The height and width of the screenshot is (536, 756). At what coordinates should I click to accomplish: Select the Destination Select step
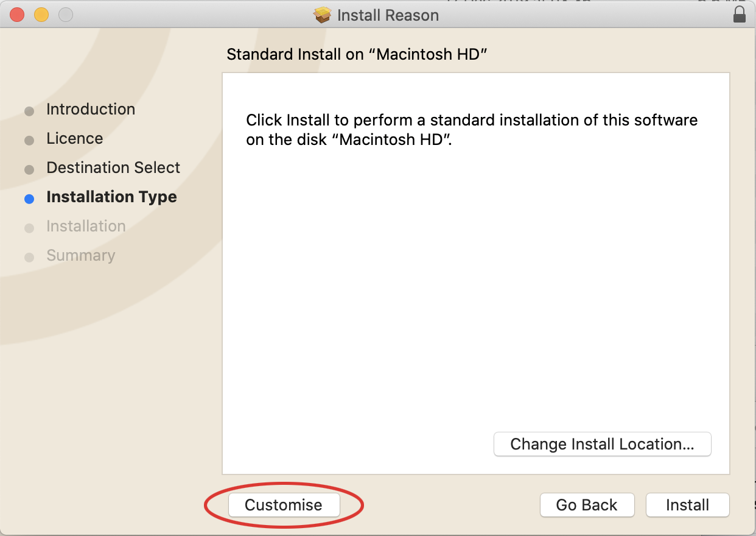click(x=113, y=167)
